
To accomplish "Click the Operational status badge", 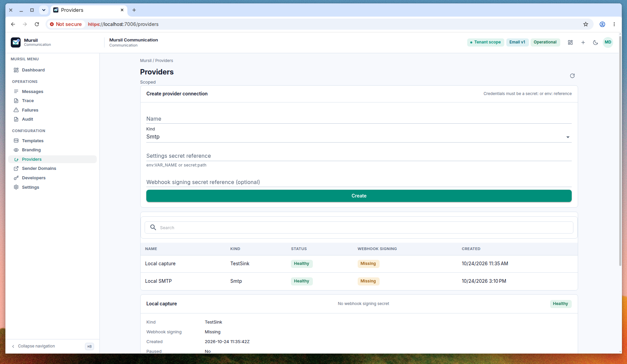I will [545, 42].
